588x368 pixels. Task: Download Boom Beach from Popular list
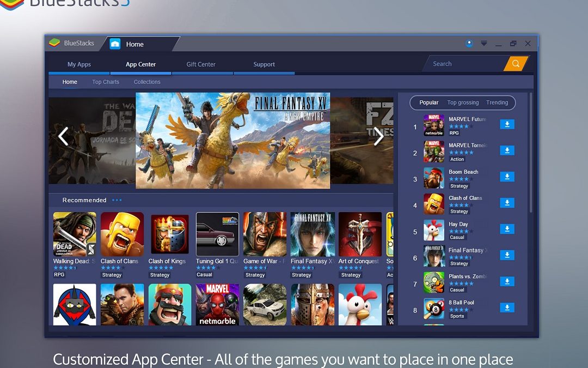click(x=507, y=177)
